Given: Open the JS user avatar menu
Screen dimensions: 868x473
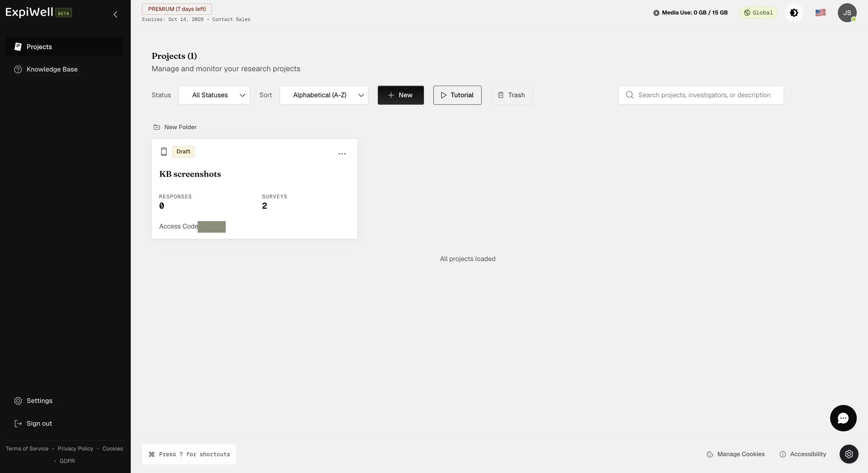Looking at the screenshot, I should (x=847, y=13).
